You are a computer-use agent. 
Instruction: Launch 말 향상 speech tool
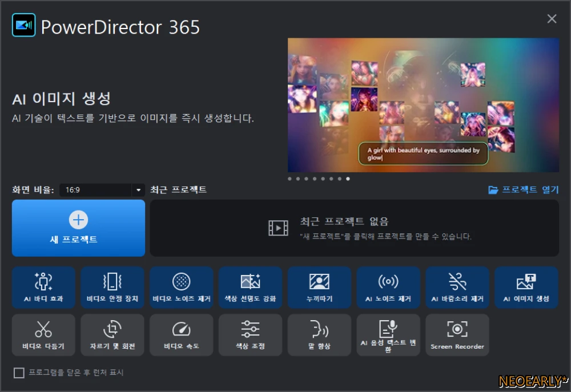click(x=319, y=335)
